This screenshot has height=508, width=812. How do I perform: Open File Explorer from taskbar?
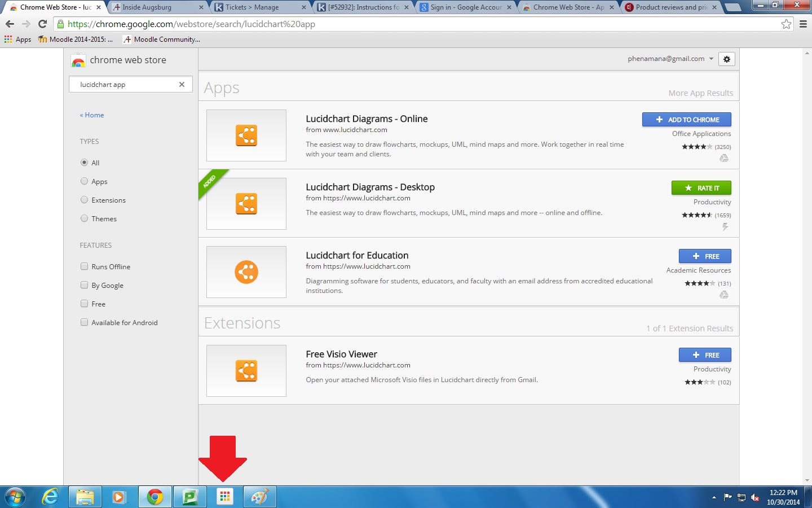coord(85,497)
